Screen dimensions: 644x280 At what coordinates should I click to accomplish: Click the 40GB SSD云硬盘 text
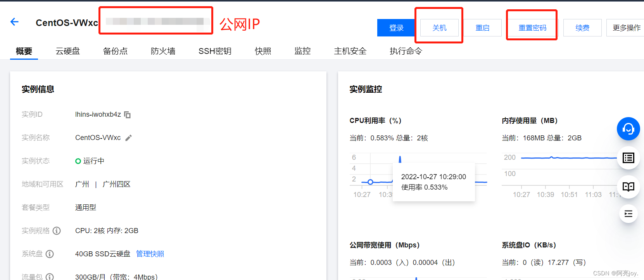pos(103,254)
